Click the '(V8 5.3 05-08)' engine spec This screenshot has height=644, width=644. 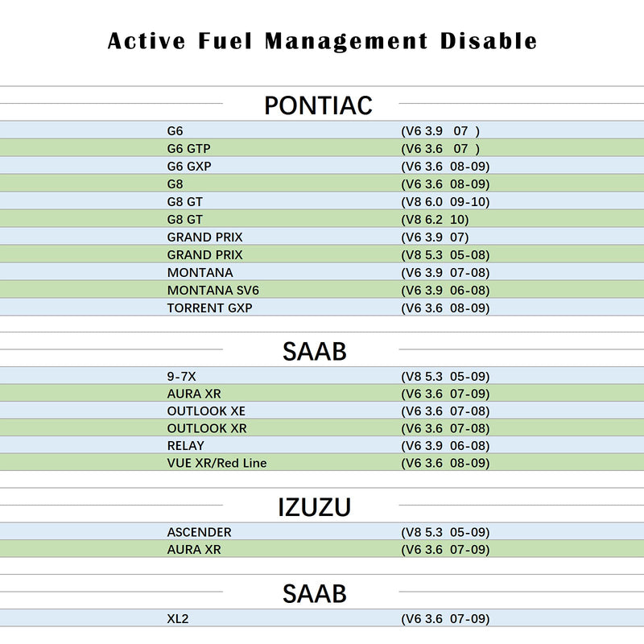(445, 254)
